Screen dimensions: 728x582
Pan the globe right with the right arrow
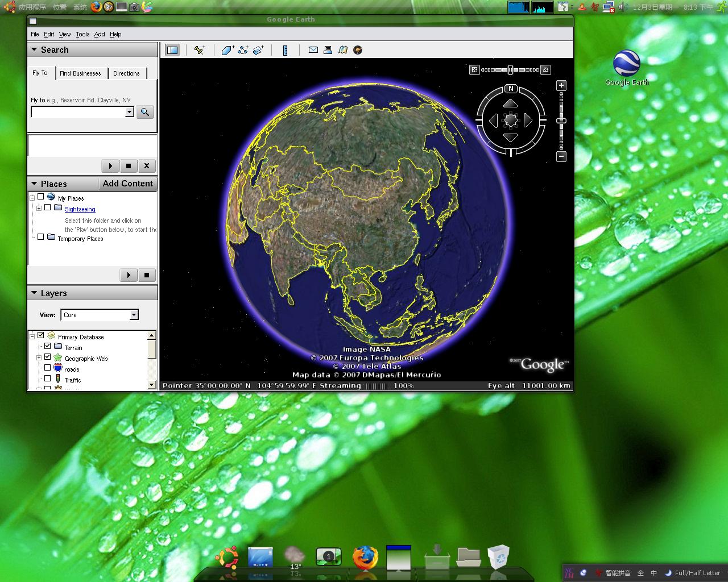pyautogui.click(x=528, y=120)
